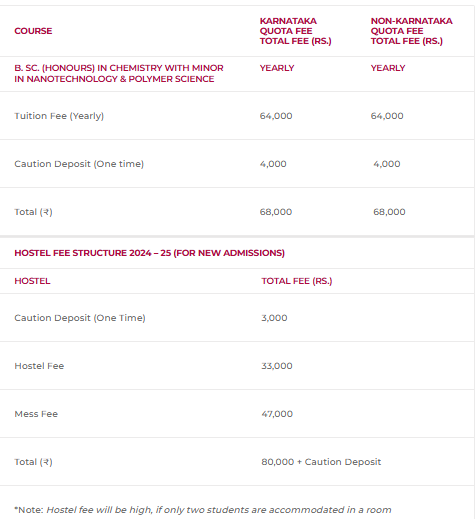Click Karnataka total value 68,000

[x=276, y=212]
